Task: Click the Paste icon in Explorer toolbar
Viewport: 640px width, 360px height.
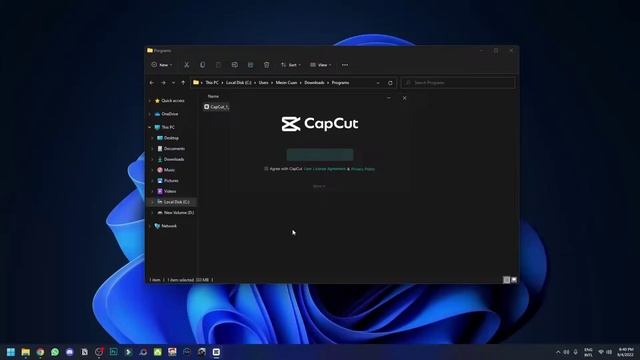Action: pos(218,65)
